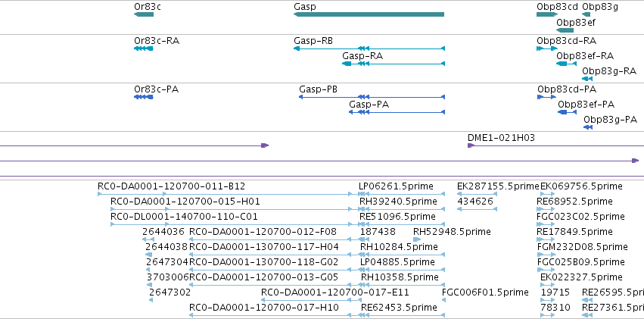This screenshot has width=644, height=319.
Task: Click EST label LP06261.5prime
Action: point(396,186)
